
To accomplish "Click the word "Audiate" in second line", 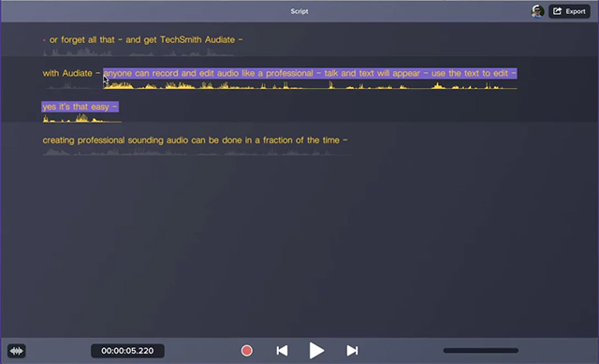I will coord(77,73).
